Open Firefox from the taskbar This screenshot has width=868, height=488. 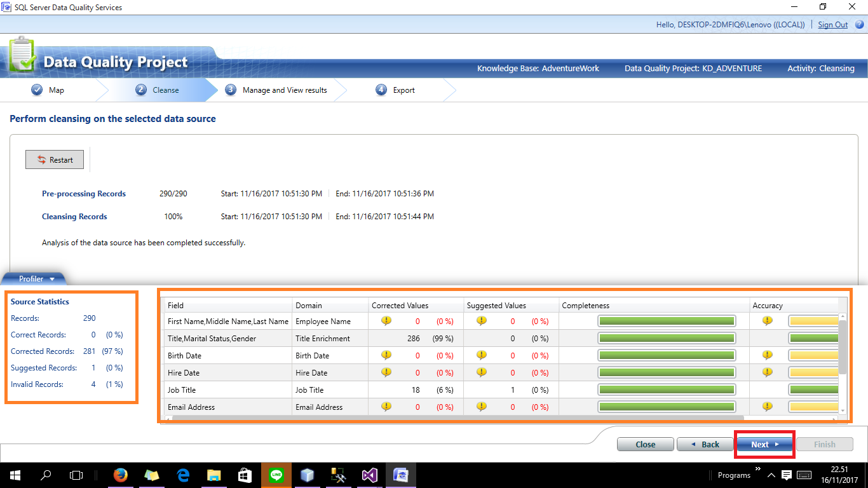coord(120,475)
